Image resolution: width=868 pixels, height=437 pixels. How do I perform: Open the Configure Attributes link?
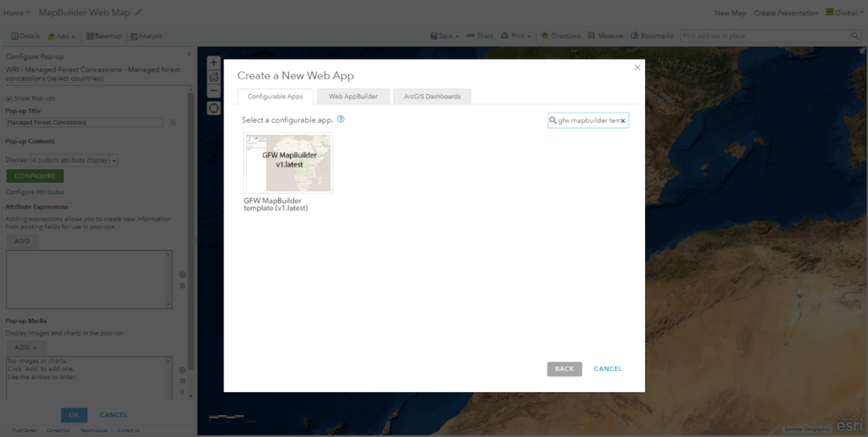pos(35,192)
